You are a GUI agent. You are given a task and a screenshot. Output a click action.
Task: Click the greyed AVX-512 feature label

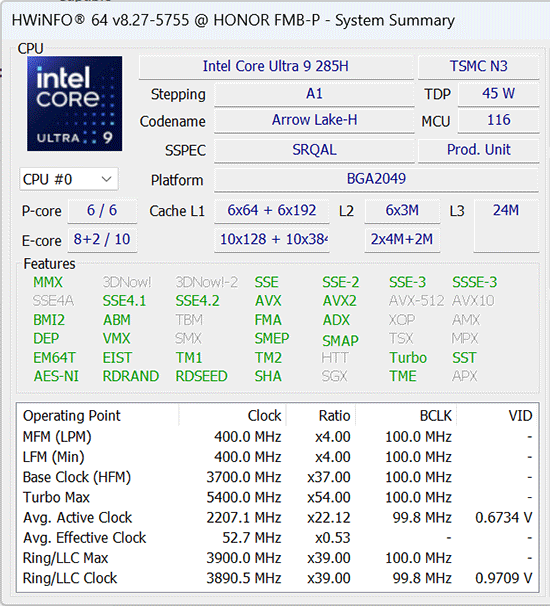416,301
